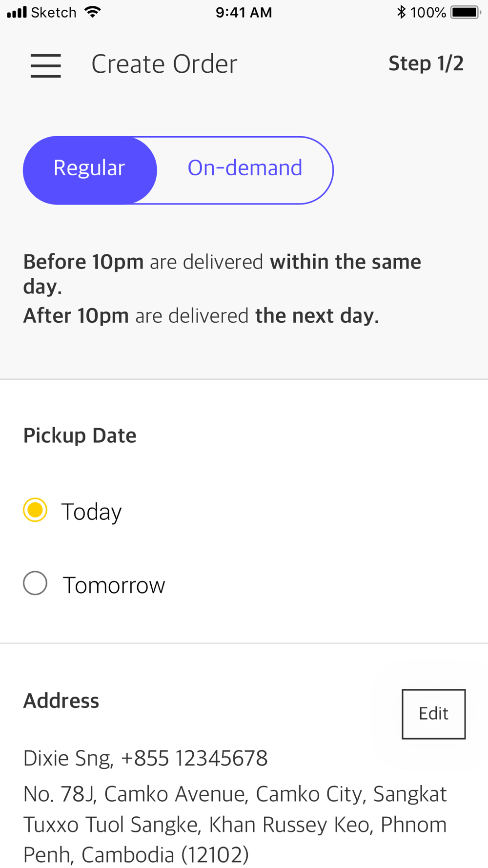Tap the Dixie Sng contact line
This screenshot has width=488, height=868.
click(x=145, y=758)
